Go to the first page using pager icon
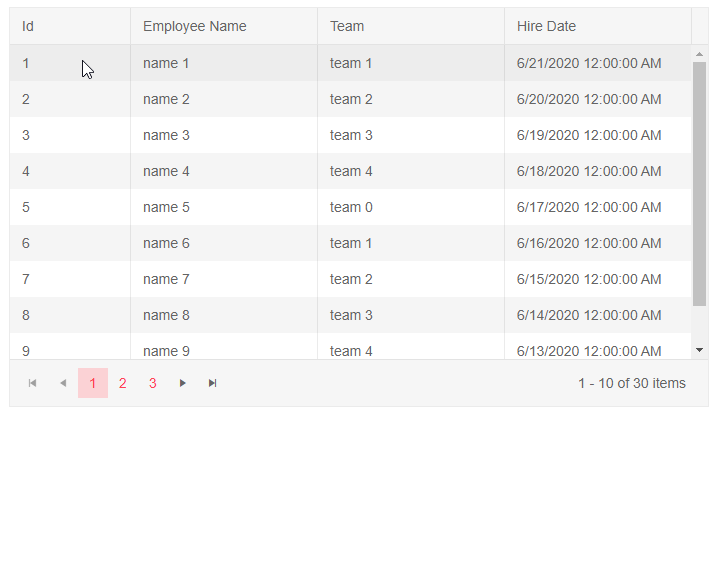713x561 pixels. [33, 383]
